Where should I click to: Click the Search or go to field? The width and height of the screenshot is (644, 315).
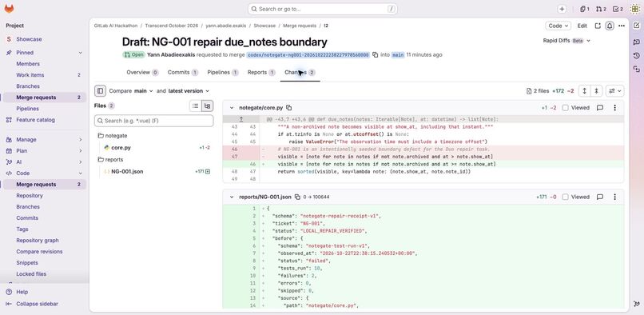323,9
